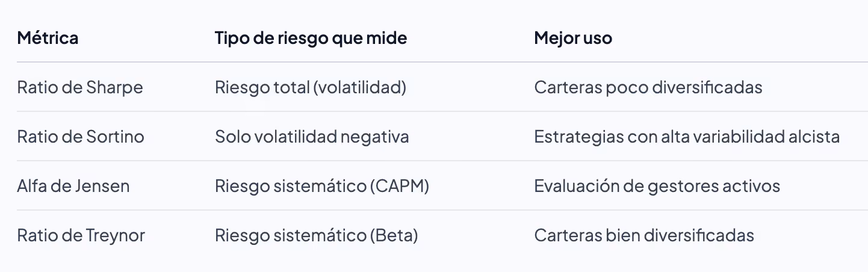Image resolution: width=868 pixels, height=272 pixels.
Task: Select the Ratio de Sharpe cell
Action: click(x=80, y=87)
